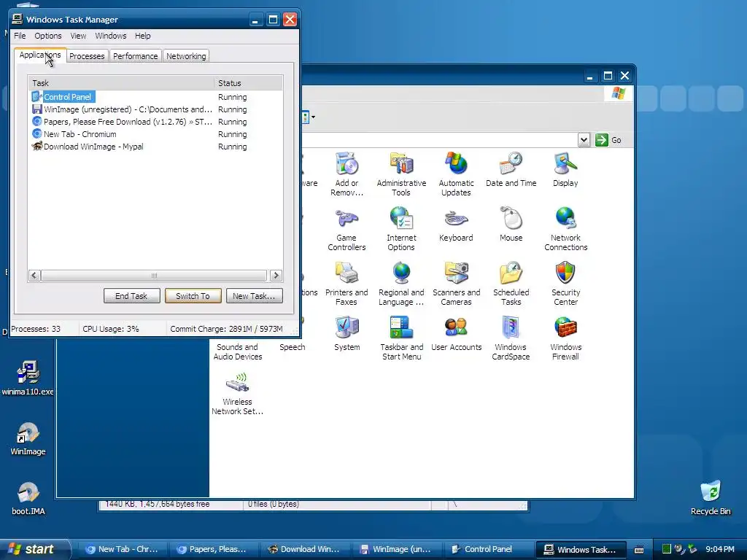Viewport: 747px width, 560px height.
Task: Open Regional and Language options icon
Action: tap(401, 284)
